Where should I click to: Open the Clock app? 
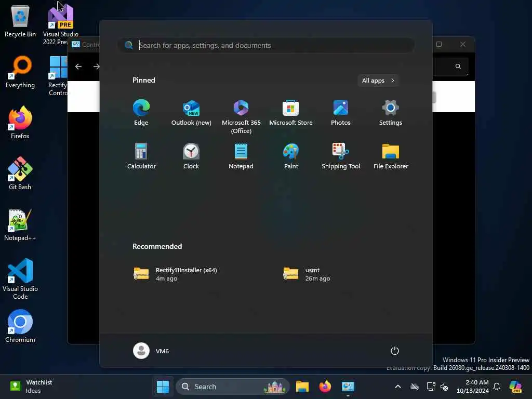[191, 156]
